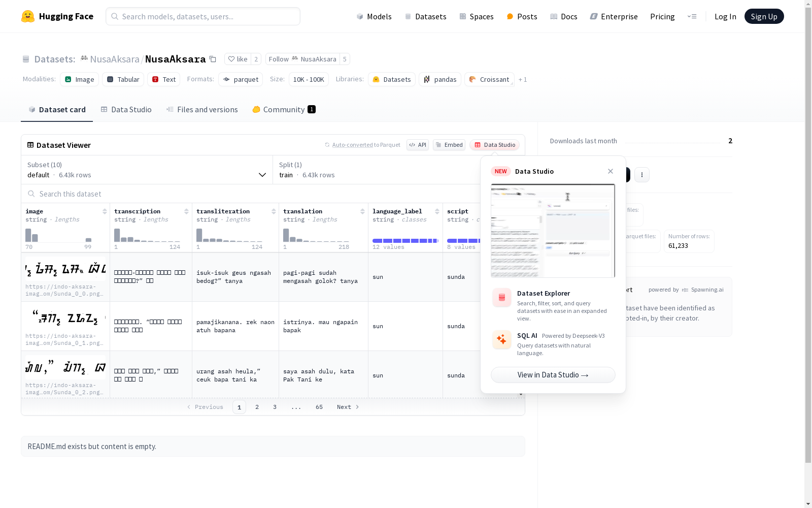Open the extra navigation menu icon beside Pricing
The width and height of the screenshot is (812, 508).
tap(692, 16)
